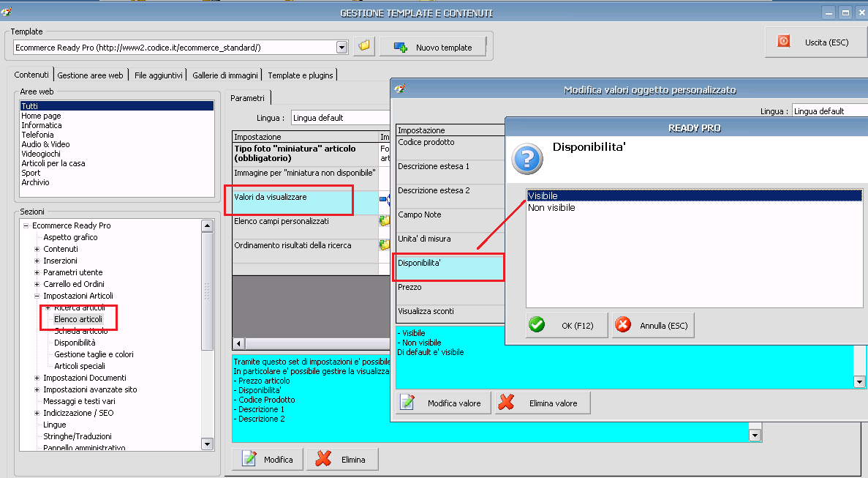Expand the Parametri utente tree node

37,272
